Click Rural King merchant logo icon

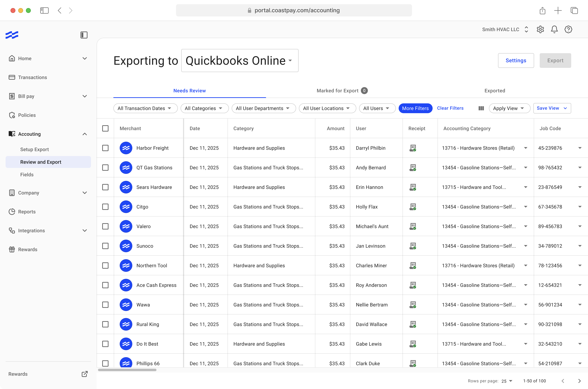click(126, 324)
